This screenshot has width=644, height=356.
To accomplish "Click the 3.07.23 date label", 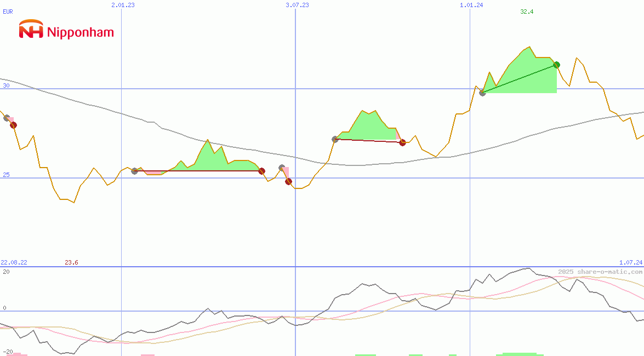I will tap(297, 5).
